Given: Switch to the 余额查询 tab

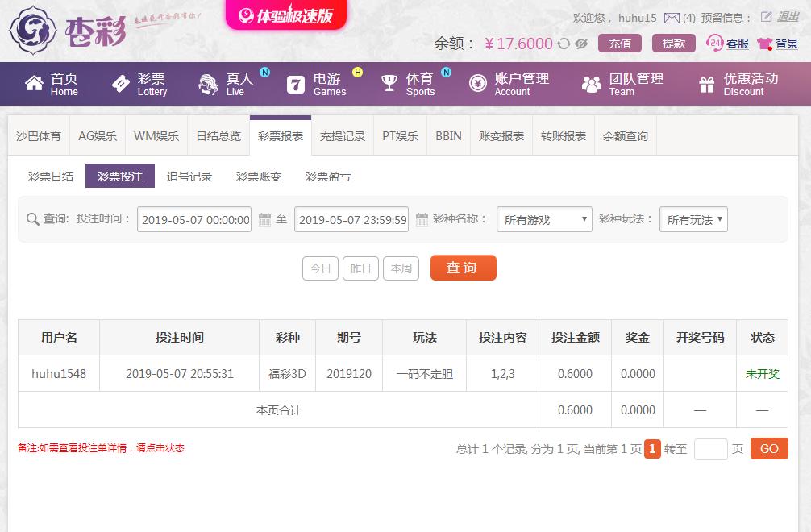Looking at the screenshot, I should click(x=626, y=136).
